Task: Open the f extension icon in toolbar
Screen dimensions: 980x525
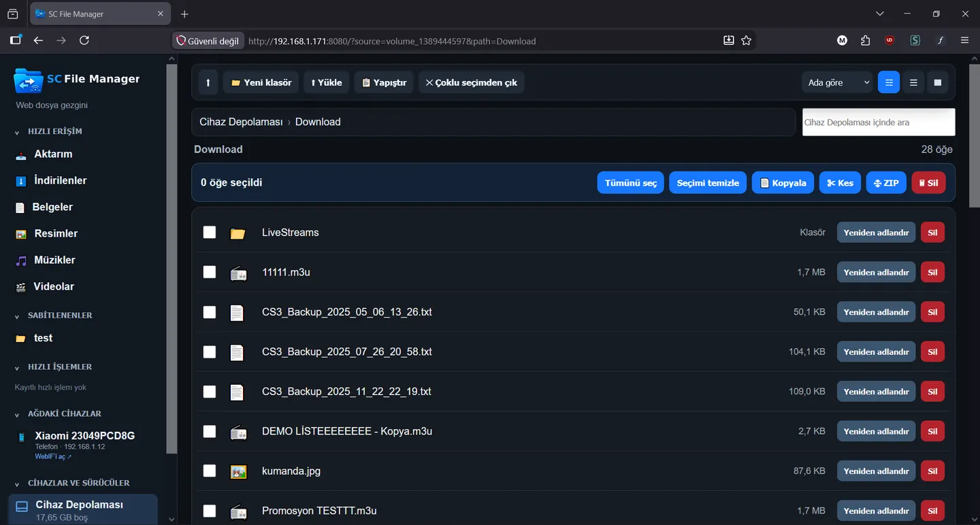Action: coord(941,41)
